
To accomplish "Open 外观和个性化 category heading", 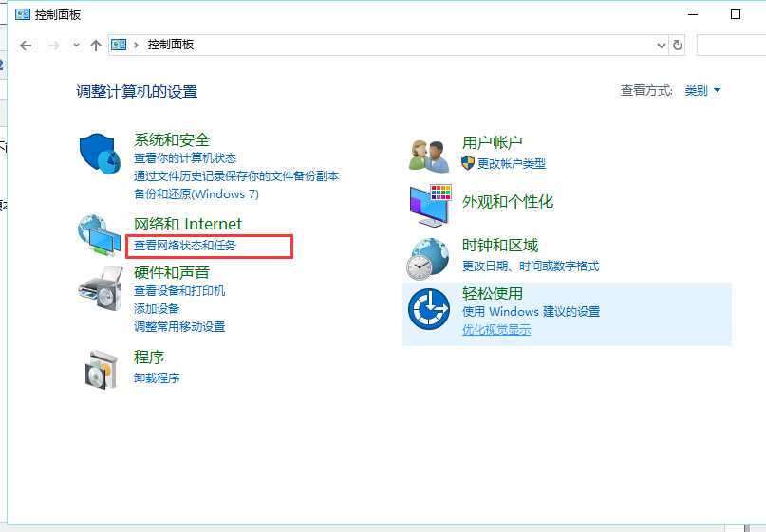I will tap(508, 202).
